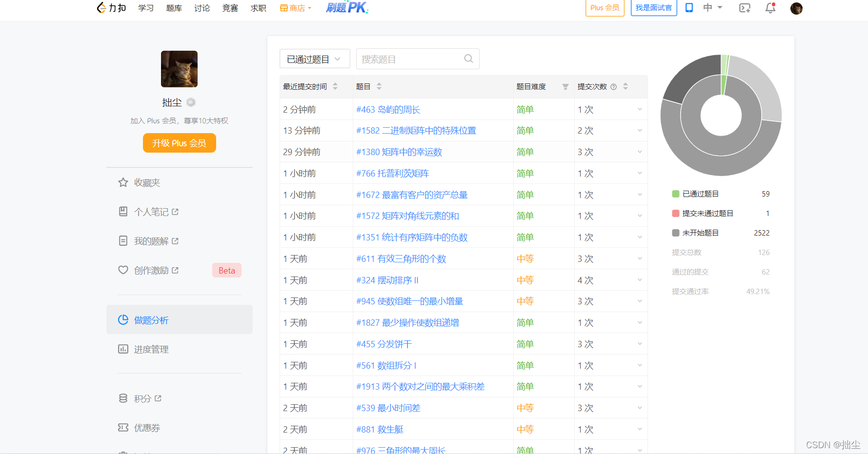Go to 讨论 in top navigation
This screenshot has width=868, height=454.
[202, 8]
